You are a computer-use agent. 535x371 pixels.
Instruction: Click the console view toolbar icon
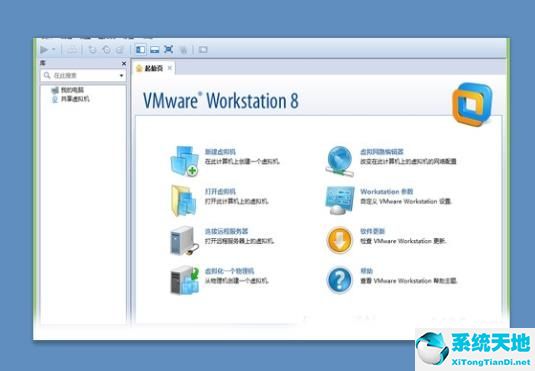coord(203,50)
